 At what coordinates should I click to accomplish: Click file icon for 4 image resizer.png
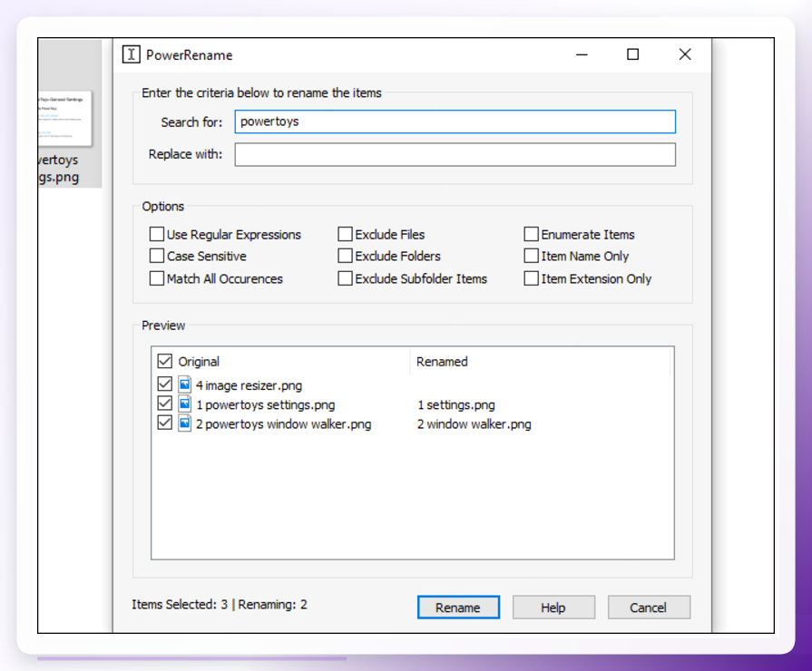(x=185, y=384)
